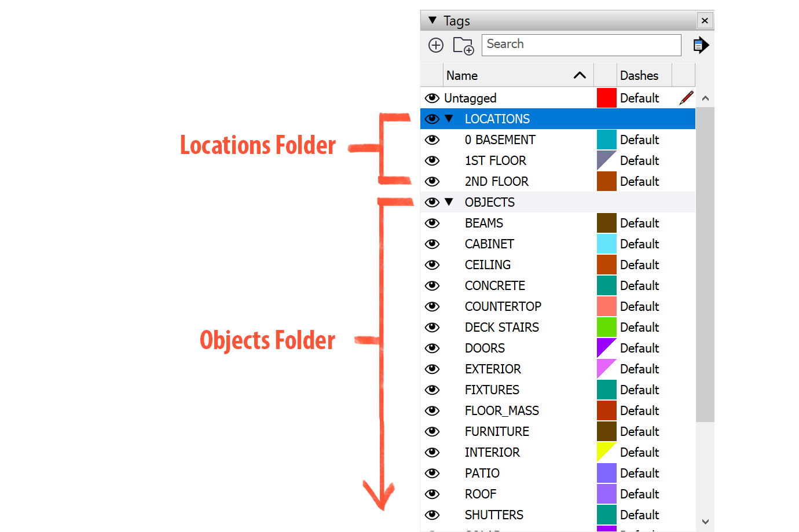Collapse the OBJECTS folder

[449, 203]
